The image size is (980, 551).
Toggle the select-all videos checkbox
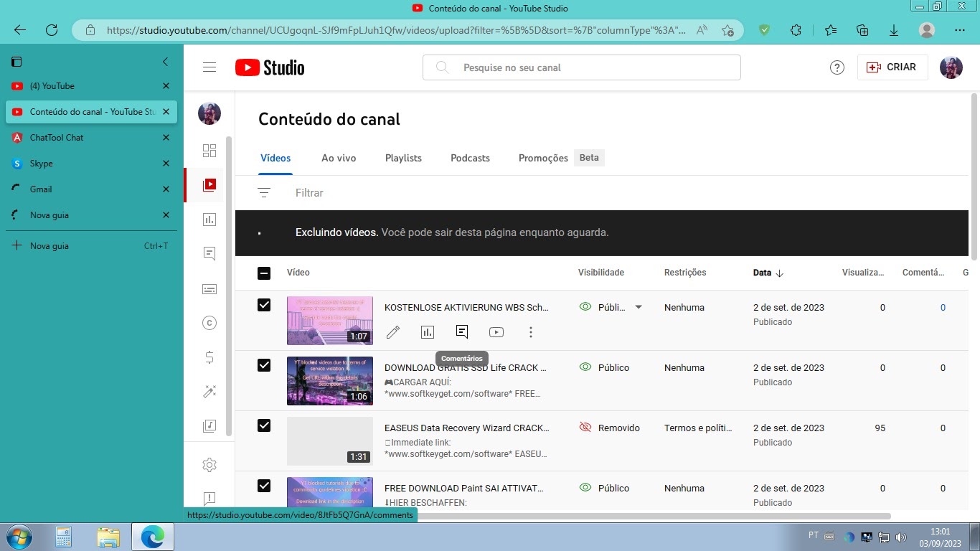[x=264, y=273]
